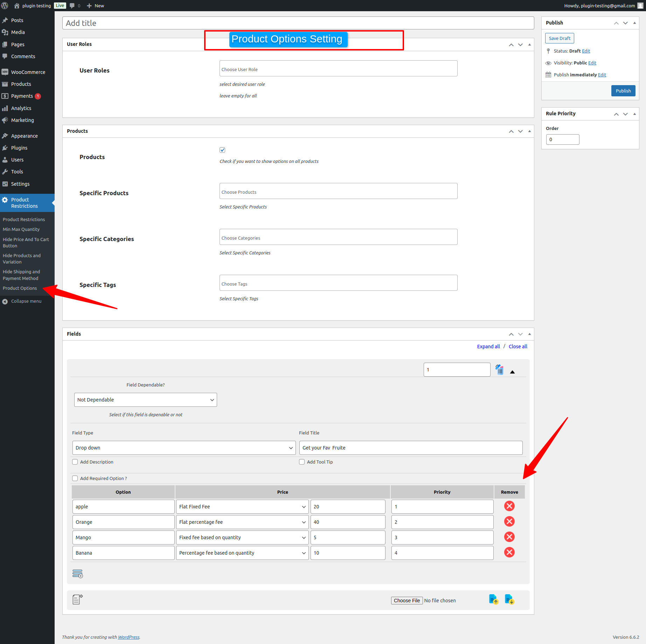This screenshot has height=644, width=646.
Task: Open Percentage fee based on quantity dropdown
Action: 242,553
